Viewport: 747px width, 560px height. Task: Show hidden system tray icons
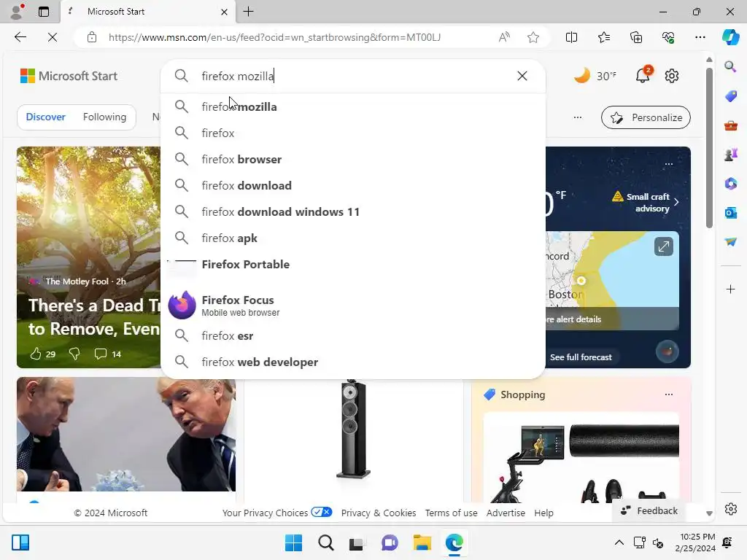coord(619,542)
